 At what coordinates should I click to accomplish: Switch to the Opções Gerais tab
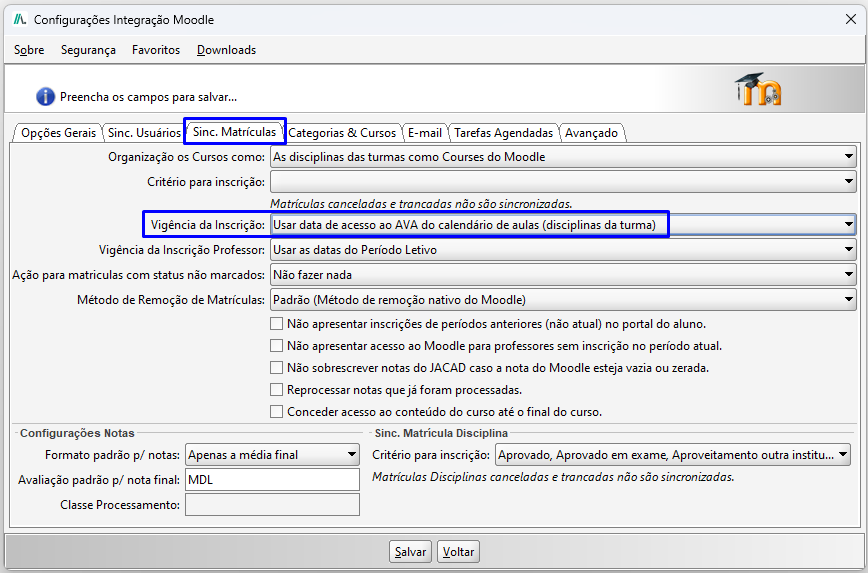[x=58, y=133]
